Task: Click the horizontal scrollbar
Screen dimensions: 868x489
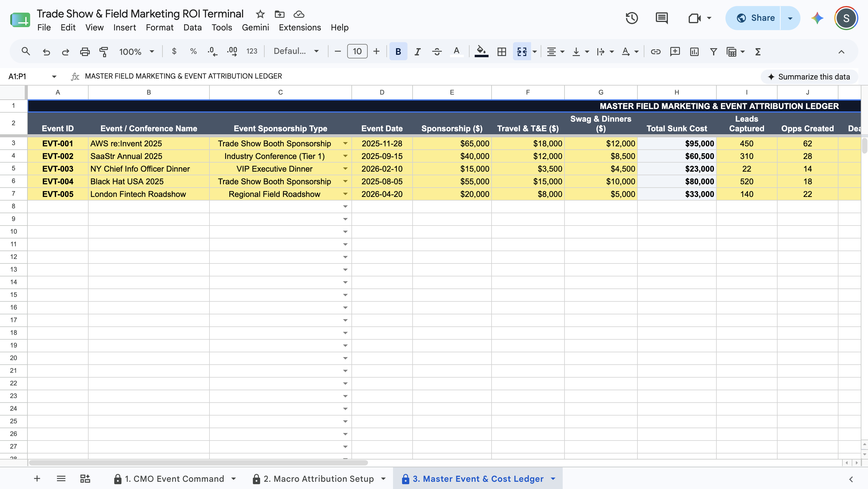Action: [x=198, y=463]
